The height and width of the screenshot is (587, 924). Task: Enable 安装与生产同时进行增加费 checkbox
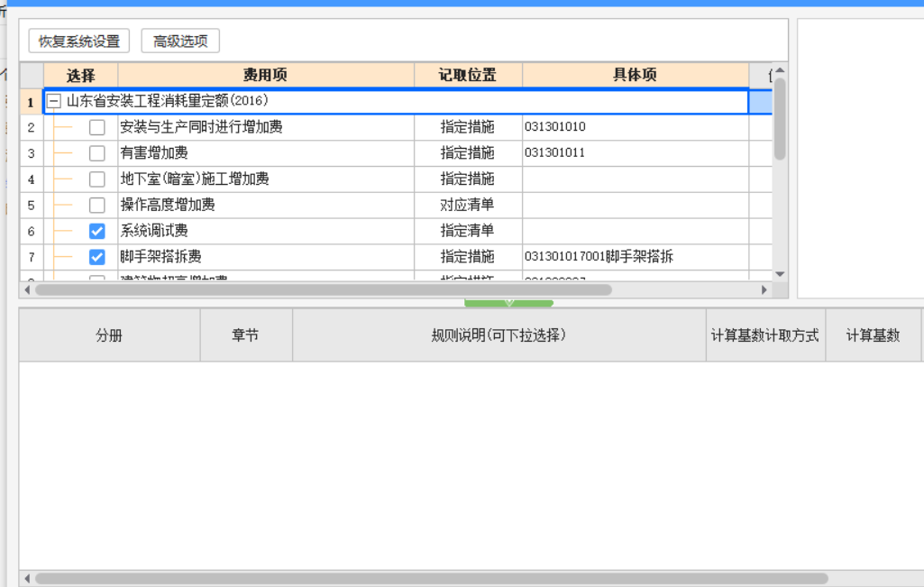click(x=97, y=128)
